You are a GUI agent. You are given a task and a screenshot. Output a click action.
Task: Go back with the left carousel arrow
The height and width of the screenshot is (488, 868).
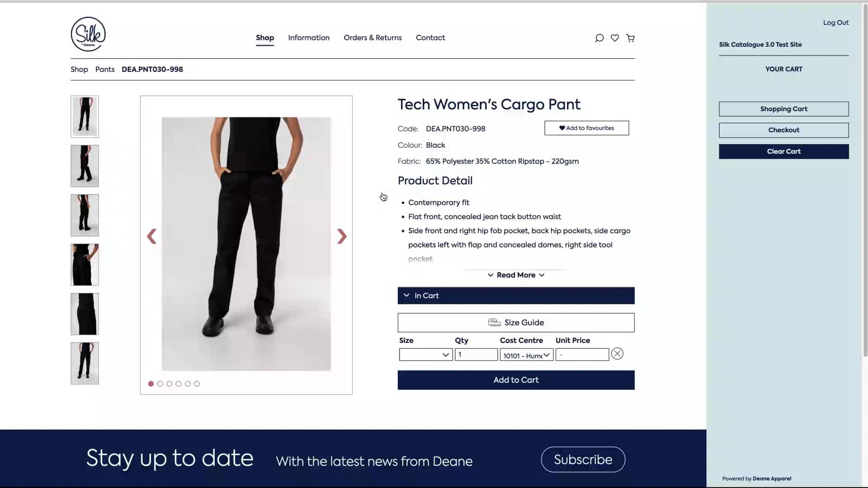point(151,236)
